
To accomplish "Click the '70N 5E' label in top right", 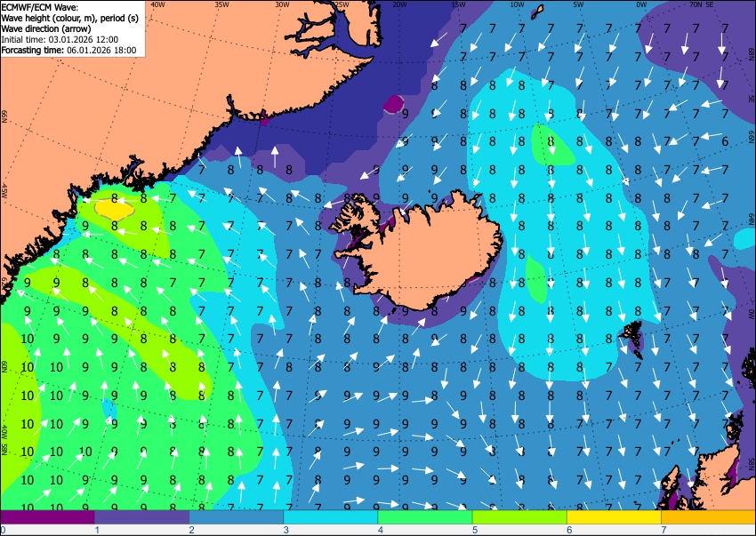I will (x=701, y=4).
